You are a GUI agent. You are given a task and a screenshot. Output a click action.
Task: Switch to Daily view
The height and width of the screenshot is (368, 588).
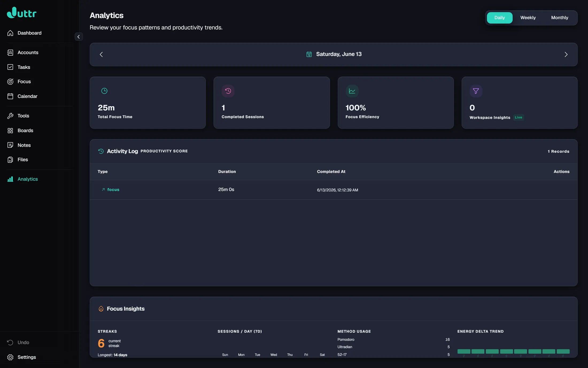pyautogui.click(x=500, y=18)
